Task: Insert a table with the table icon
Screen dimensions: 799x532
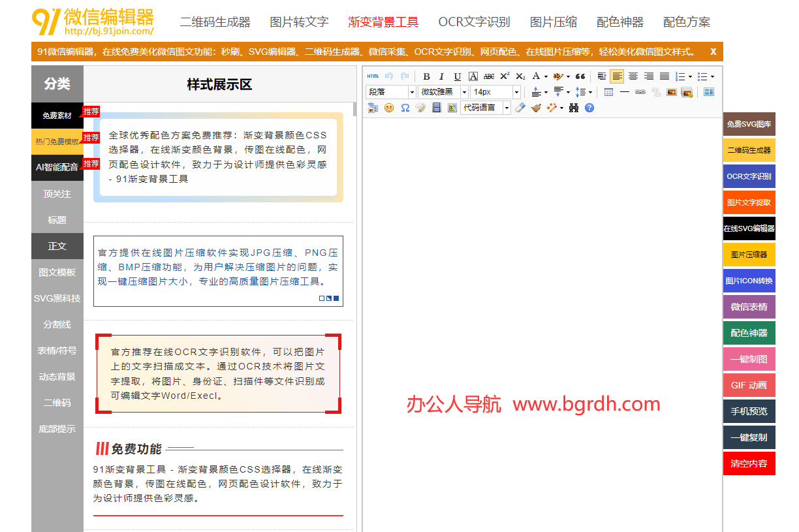Action: click(x=608, y=92)
